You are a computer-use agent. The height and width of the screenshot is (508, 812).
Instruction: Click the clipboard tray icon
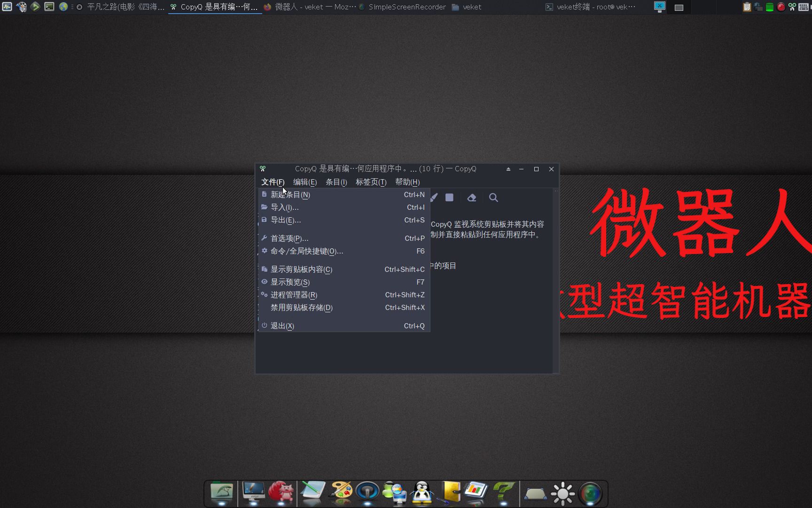coord(747,7)
